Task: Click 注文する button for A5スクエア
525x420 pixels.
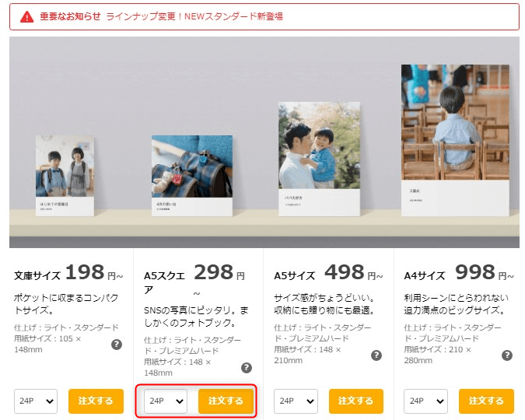Action: [x=226, y=401]
